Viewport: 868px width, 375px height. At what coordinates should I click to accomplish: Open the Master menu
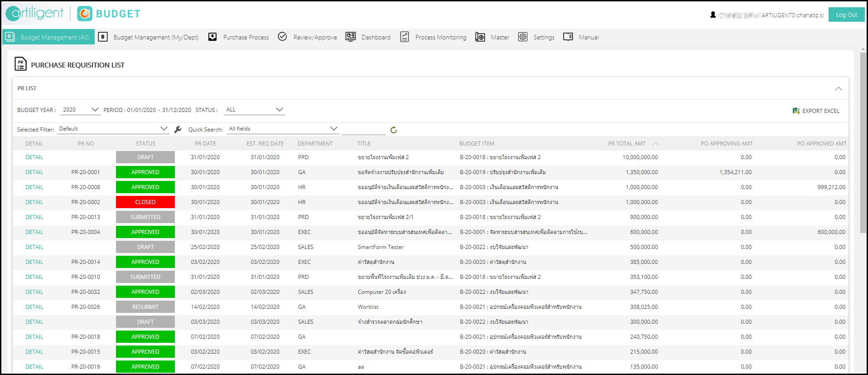(x=500, y=37)
